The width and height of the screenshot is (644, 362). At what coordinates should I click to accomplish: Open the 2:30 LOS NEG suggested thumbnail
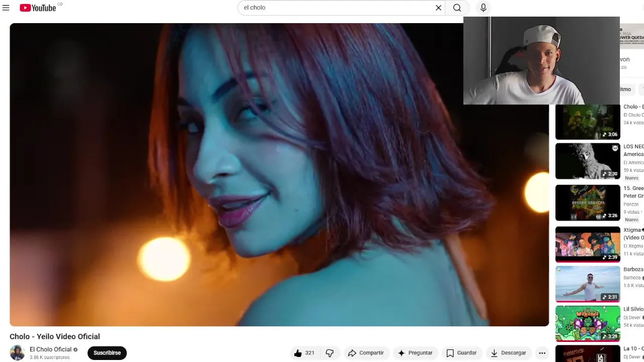588,161
